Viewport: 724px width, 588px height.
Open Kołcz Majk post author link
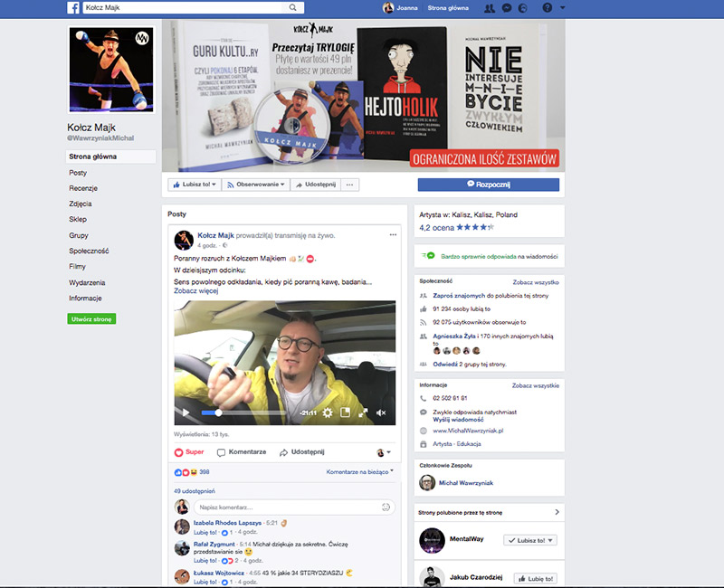(215, 235)
